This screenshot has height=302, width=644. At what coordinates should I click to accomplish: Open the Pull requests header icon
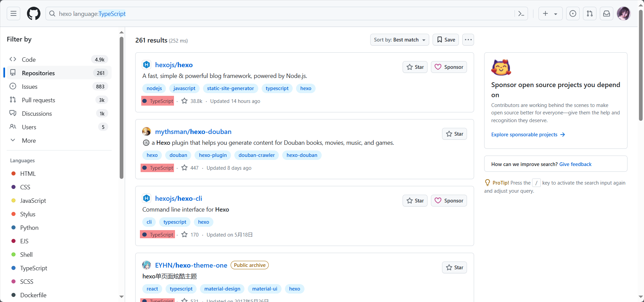[x=590, y=13]
